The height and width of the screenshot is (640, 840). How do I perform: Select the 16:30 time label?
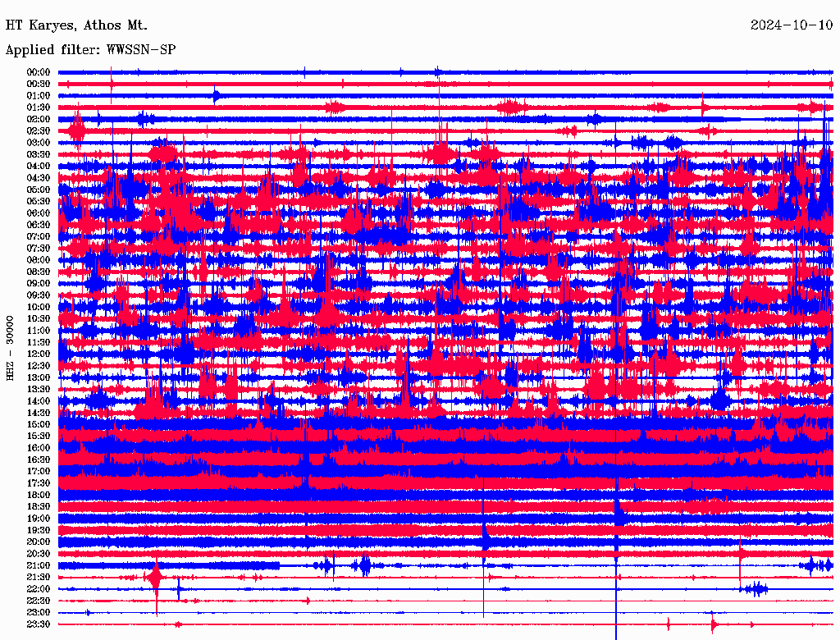pos(39,460)
